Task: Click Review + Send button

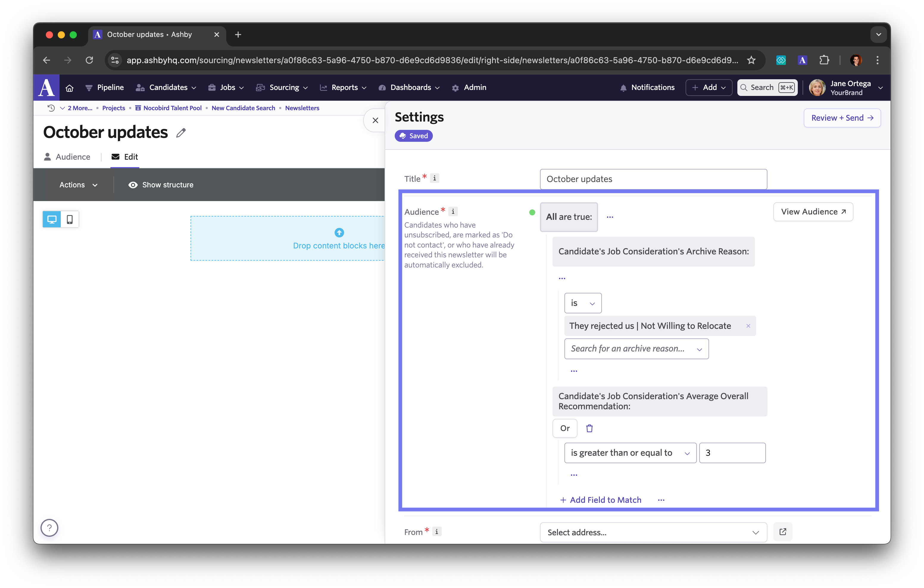Action: pos(842,118)
